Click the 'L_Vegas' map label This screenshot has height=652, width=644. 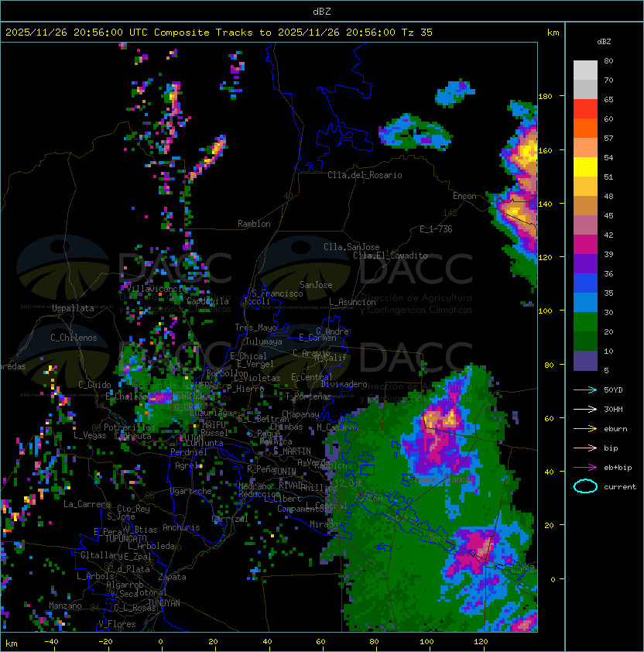pos(90,435)
